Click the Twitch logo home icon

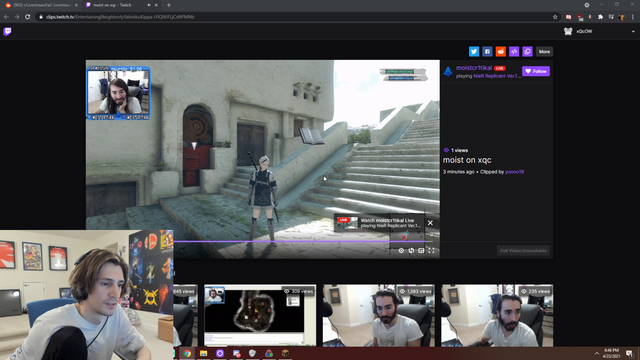[x=7, y=31]
